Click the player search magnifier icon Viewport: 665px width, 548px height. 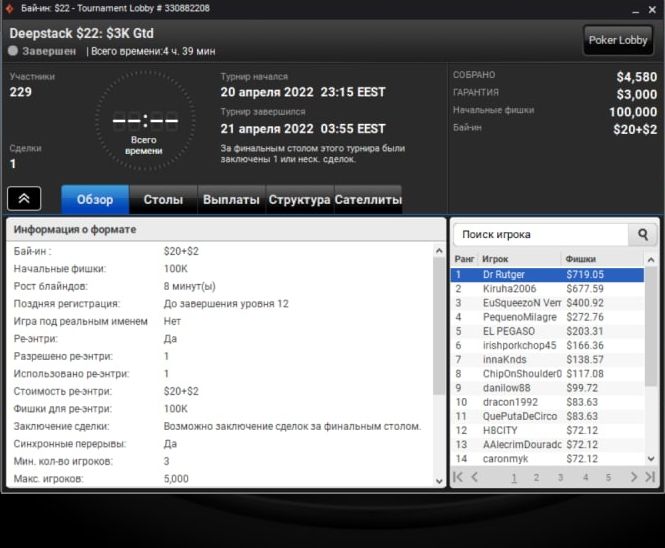[x=643, y=234]
